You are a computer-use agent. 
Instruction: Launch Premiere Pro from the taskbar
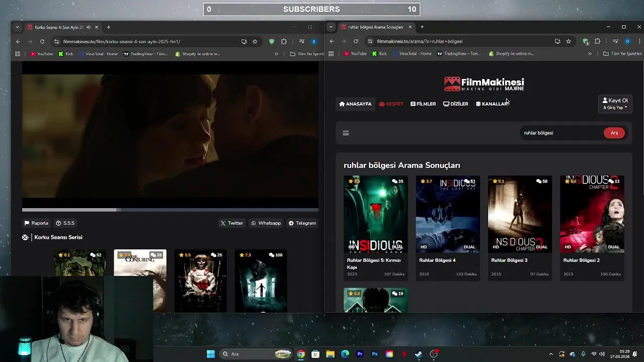pos(360,354)
